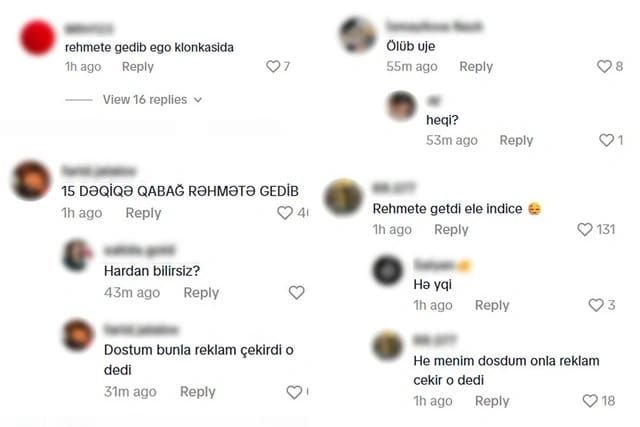Reply to 'Rehmete getdi ele indice'
Viewport: 640px width, 427px height.
(451, 229)
